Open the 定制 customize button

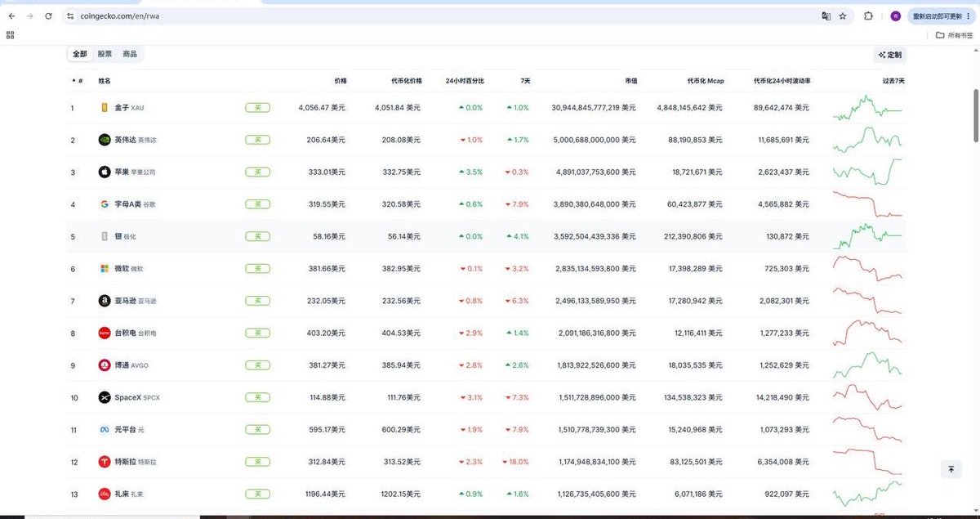pos(890,55)
